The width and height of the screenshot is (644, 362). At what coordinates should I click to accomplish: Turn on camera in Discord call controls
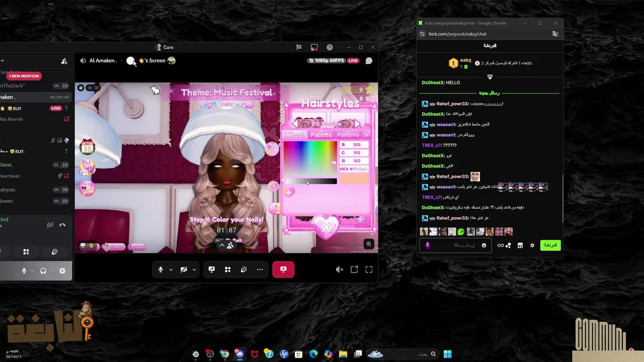click(x=184, y=269)
